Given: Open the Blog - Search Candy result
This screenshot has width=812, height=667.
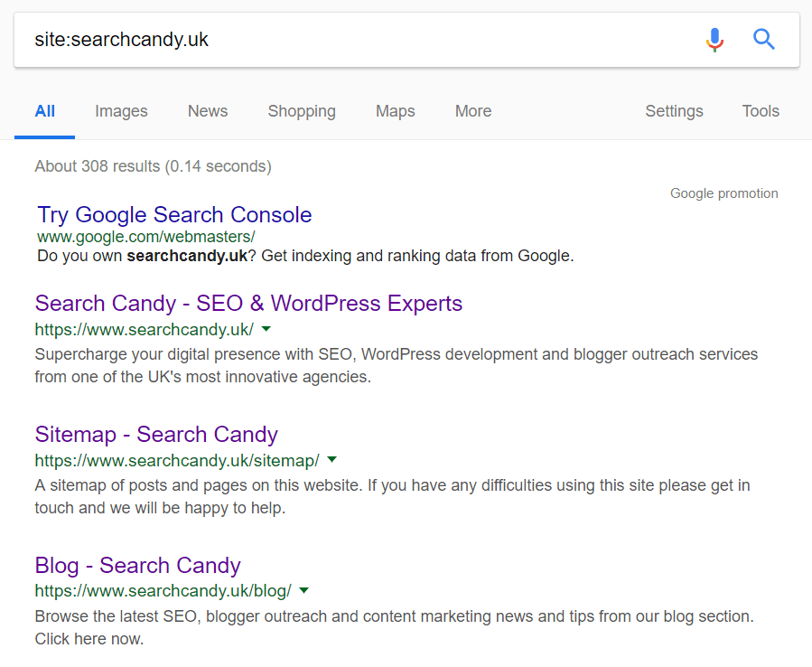Looking at the screenshot, I should point(138,565).
